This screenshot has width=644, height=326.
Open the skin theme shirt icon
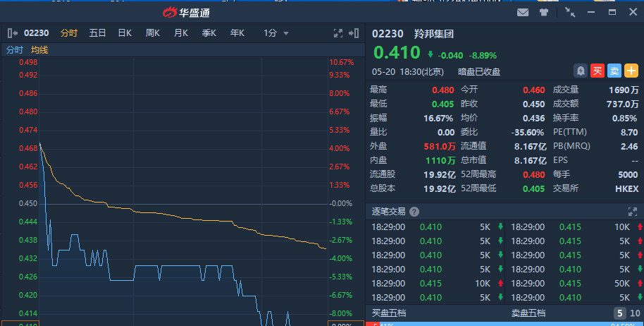coord(544,12)
